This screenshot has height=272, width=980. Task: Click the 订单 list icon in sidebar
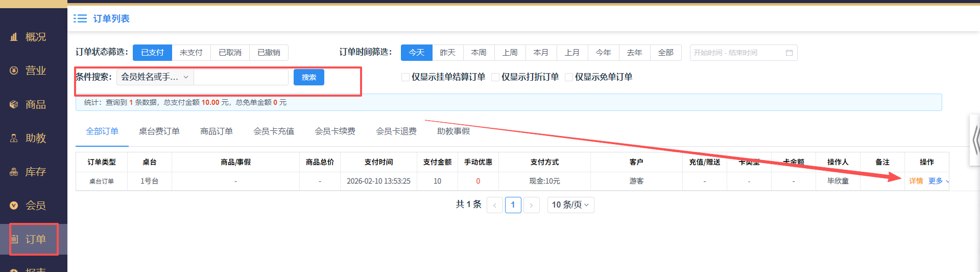15,239
